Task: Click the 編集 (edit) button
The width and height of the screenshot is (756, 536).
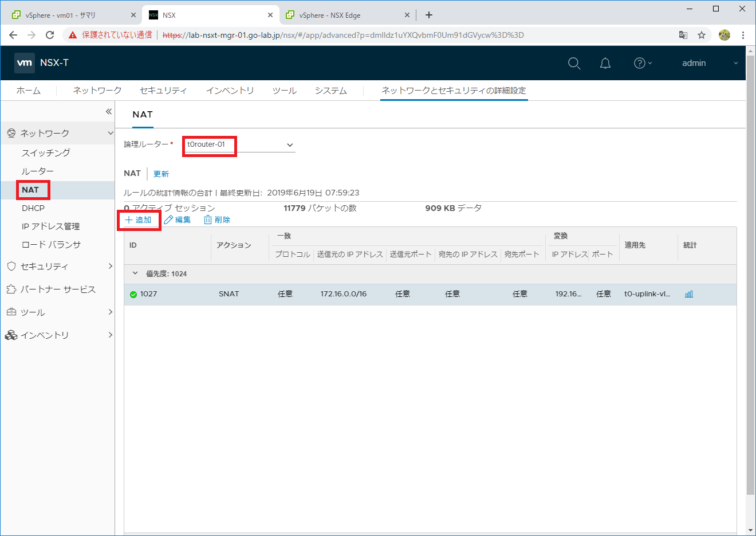Action: tap(178, 220)
